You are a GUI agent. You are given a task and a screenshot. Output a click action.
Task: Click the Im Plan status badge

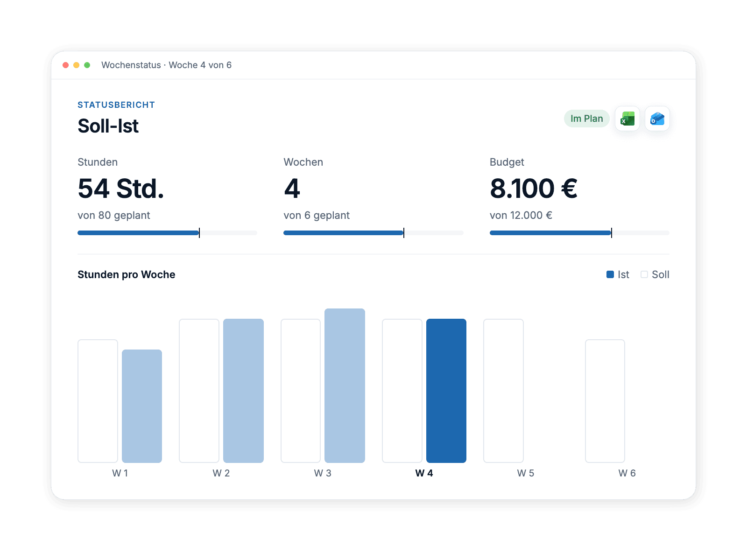pyautogui.click(x=587, y=119)
